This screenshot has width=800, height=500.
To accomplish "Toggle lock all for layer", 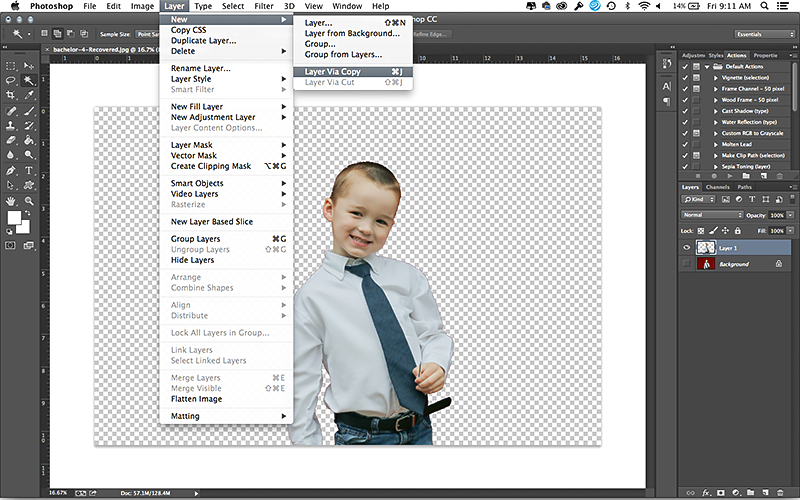I will pos(738,231).
